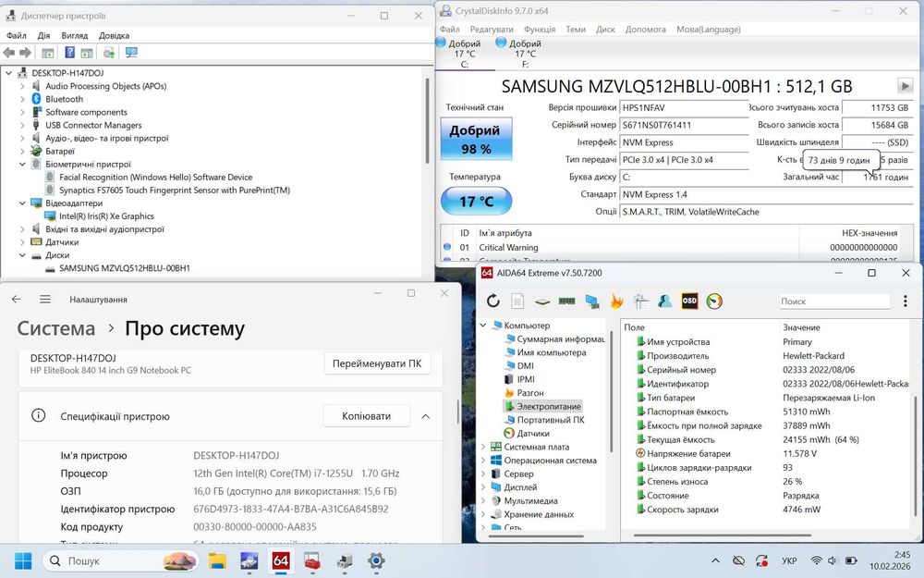The height and width of the screenshot is (578, 924).
Task: Click CrystalDiskInfo next disk arrow
Action: tap(906, 86)
